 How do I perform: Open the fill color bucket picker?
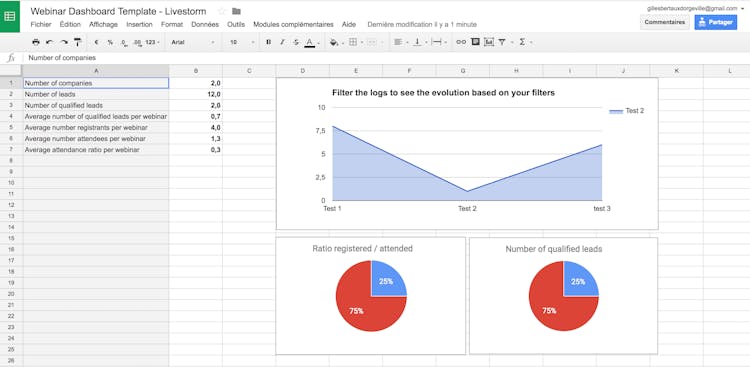pyautogui.click(x=336, y=42)
